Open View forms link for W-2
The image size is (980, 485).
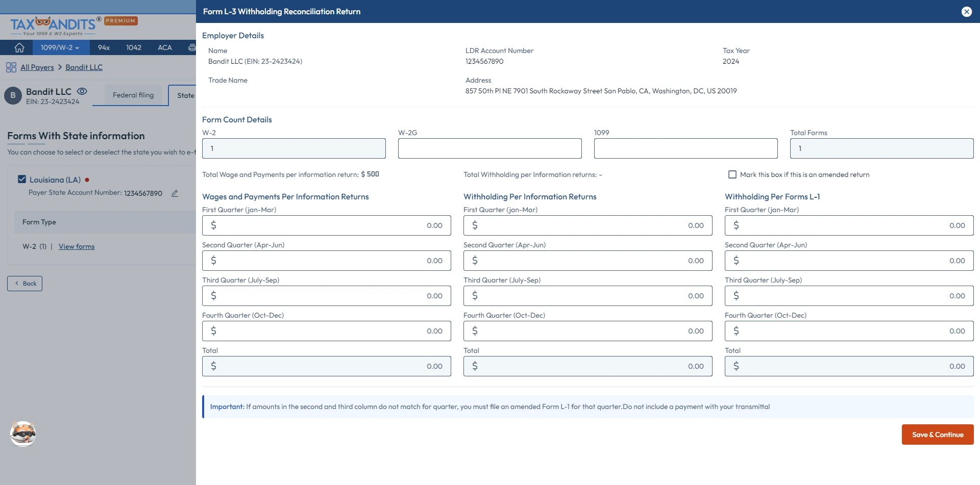(x=77, y=246)
